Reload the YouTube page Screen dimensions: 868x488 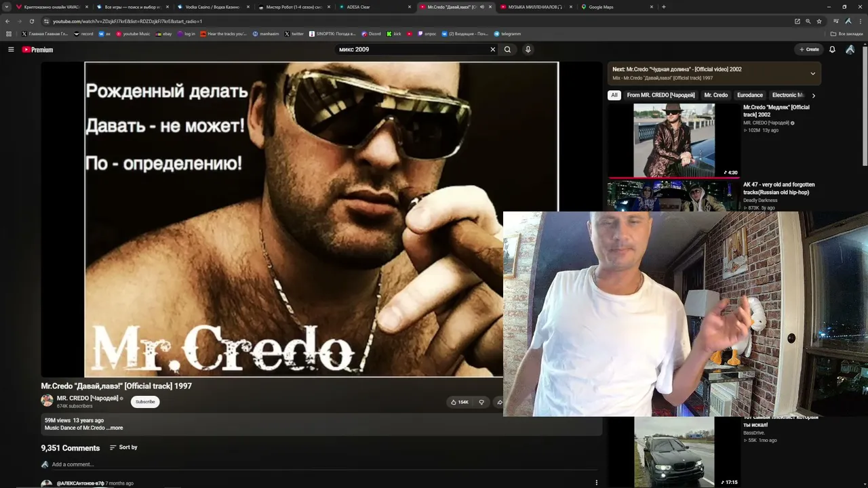[32, 21]
